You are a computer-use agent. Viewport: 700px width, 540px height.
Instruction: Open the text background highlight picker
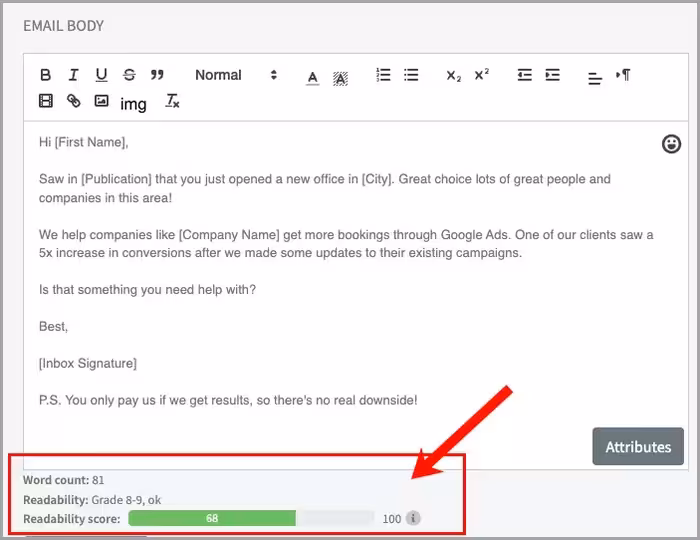coord(340,76)
